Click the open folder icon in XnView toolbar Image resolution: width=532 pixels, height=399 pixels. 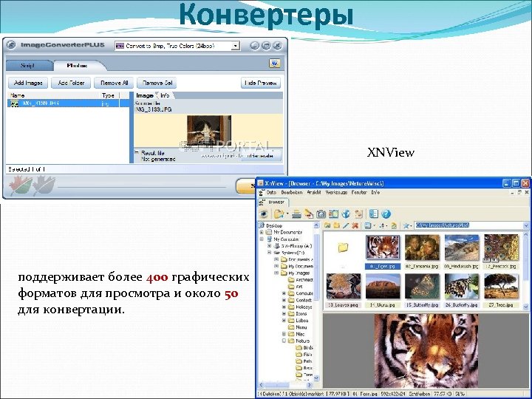click(x=279, y=214)
